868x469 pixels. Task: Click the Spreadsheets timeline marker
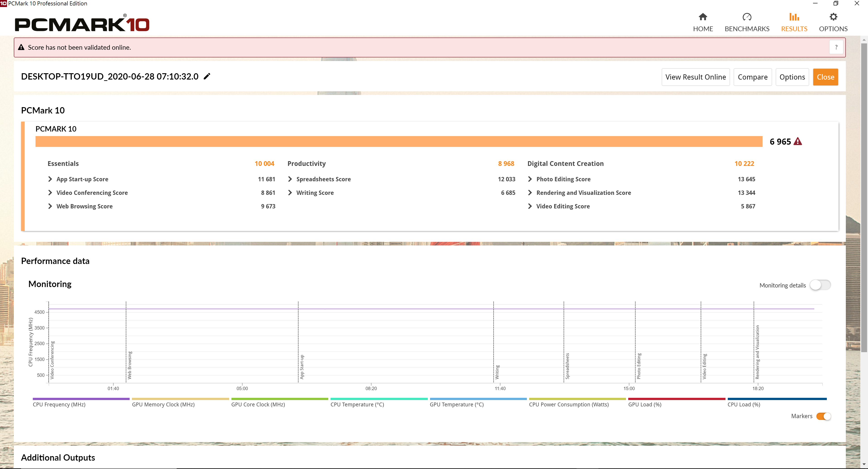click(x=567, y=366)
